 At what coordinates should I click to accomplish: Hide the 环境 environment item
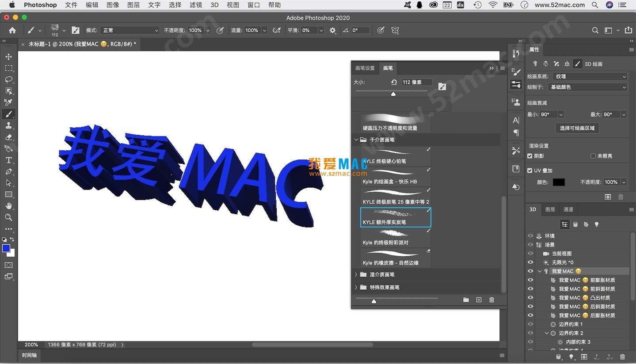coord(530,236)
